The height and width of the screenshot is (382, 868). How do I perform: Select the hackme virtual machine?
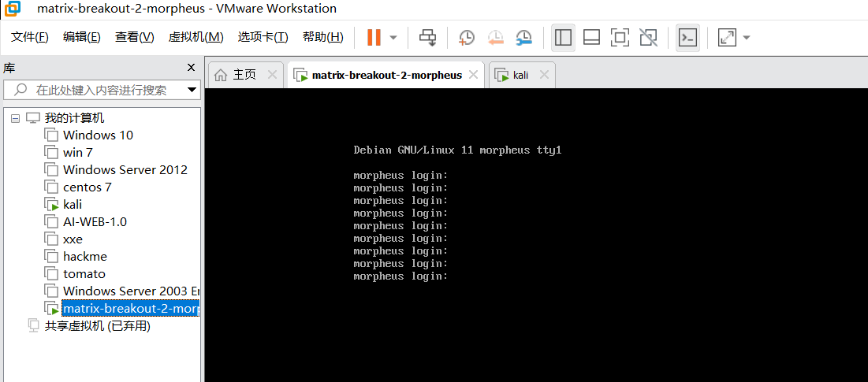tap(85, 257)
